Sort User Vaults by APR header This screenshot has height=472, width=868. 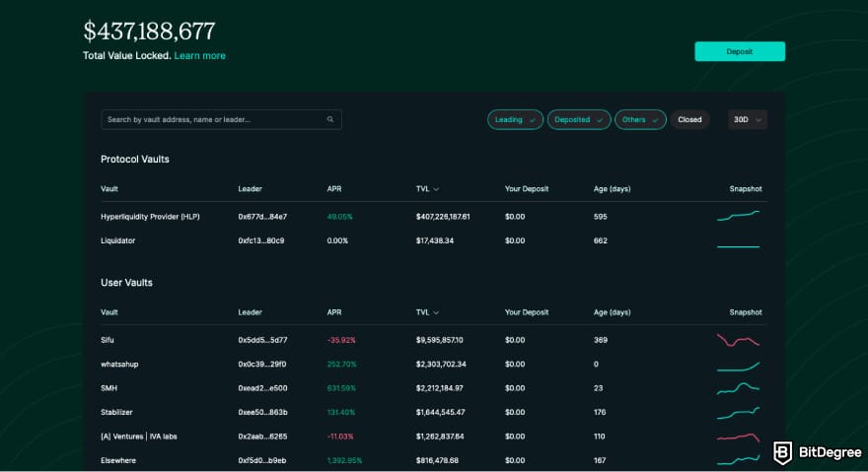(x=334, y=312)
